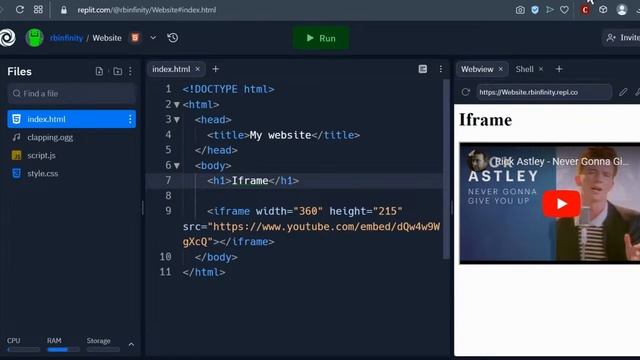The width and height of the screenshot is (640, 360).
Task: Close the index.html tab
Action: pyautogui.click(x=198, y=69)
